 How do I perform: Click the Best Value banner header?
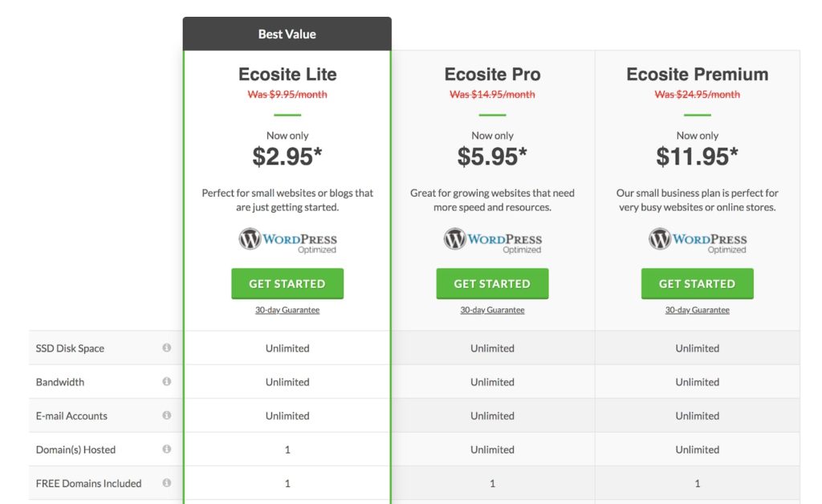[x=287, y=34]
